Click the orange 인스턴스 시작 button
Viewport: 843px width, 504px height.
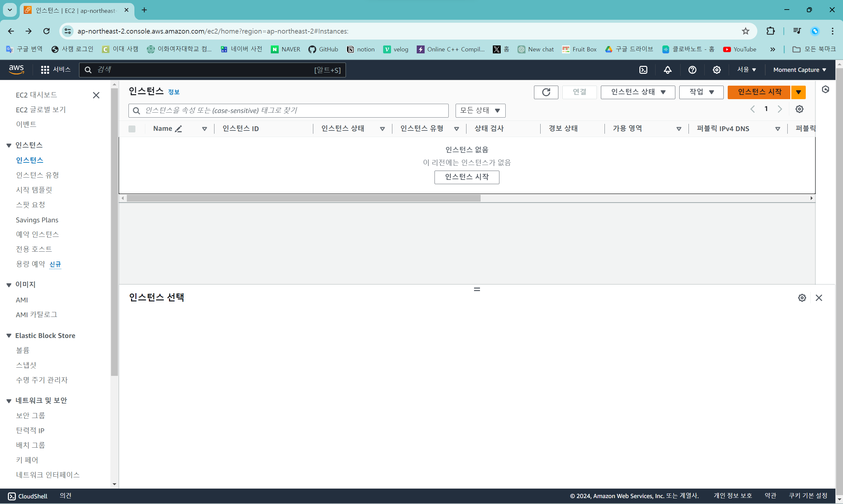(x=759, y=92)
